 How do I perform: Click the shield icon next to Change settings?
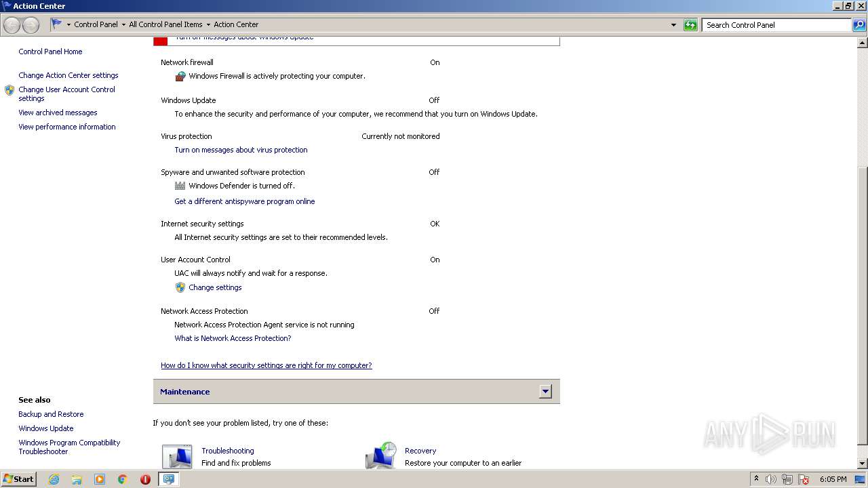tap(180, 287)
